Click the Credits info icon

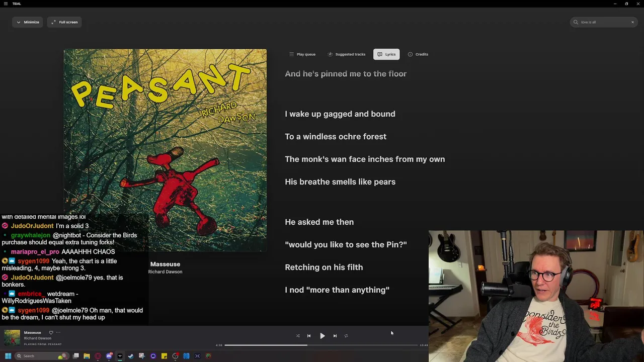[410, 54]
